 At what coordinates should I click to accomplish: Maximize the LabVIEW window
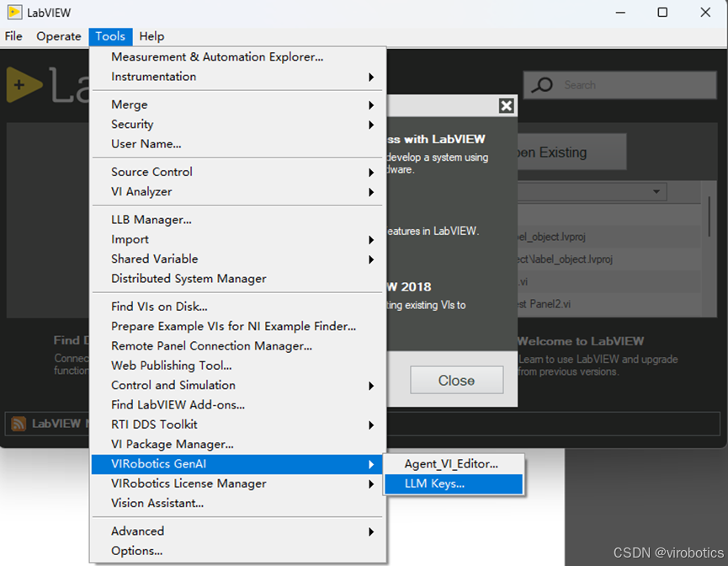662,13
